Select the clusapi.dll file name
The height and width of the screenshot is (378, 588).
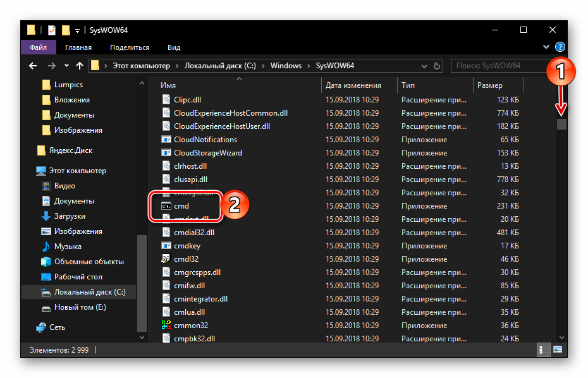pyautogui.click(x=190, y=180)
